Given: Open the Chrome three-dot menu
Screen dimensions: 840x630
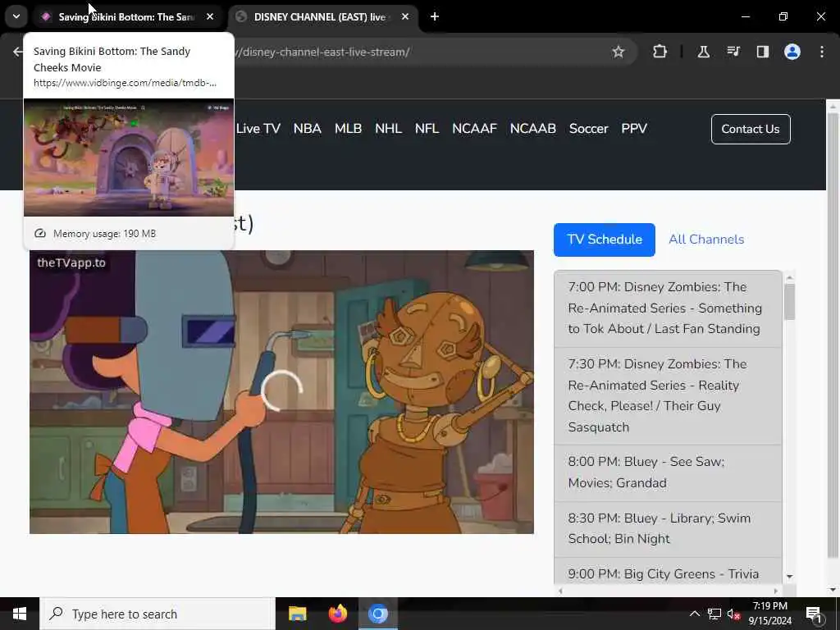Looking at the screenshot, I should 822,52.
